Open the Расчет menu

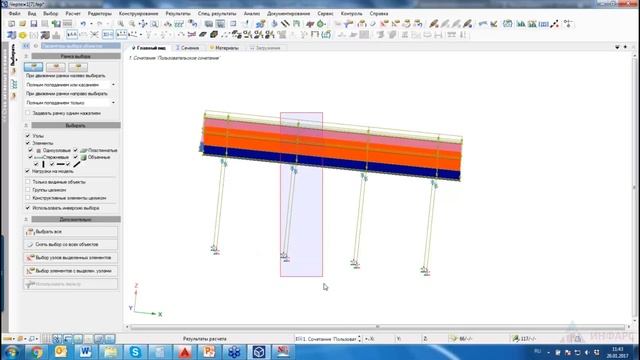point(73,13)
